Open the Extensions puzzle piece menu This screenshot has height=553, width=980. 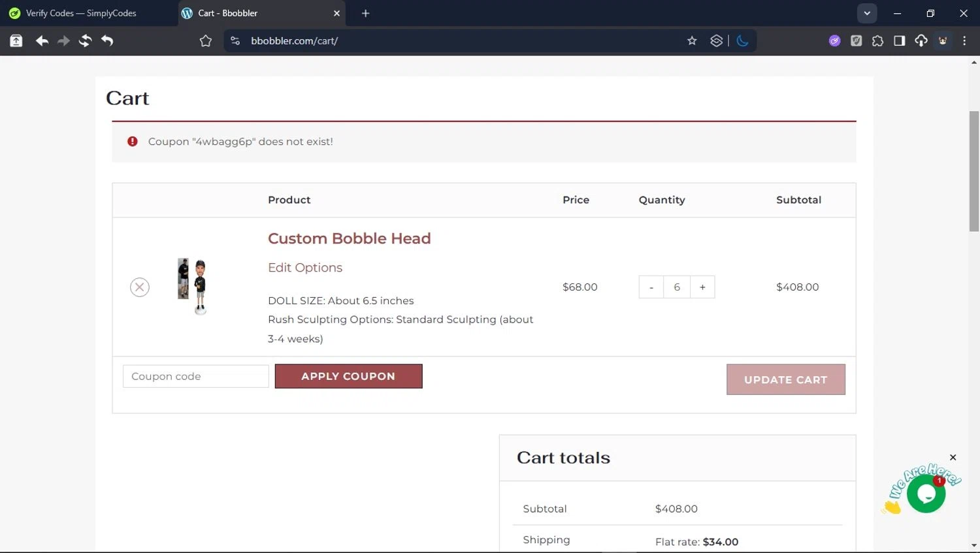[877, 40]
